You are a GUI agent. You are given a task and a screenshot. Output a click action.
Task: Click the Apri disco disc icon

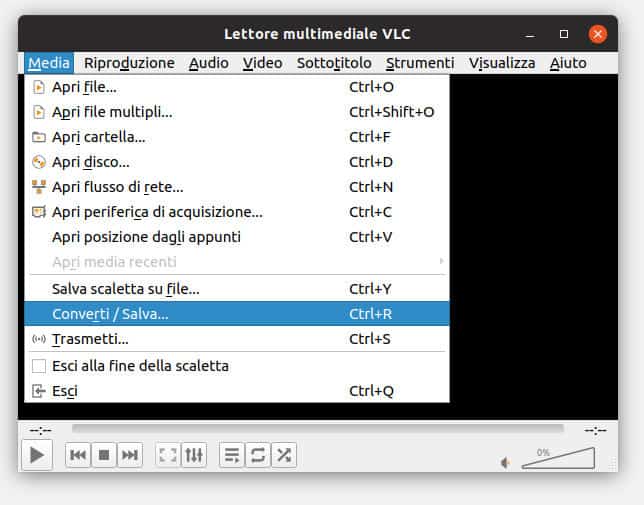(39, 162)
